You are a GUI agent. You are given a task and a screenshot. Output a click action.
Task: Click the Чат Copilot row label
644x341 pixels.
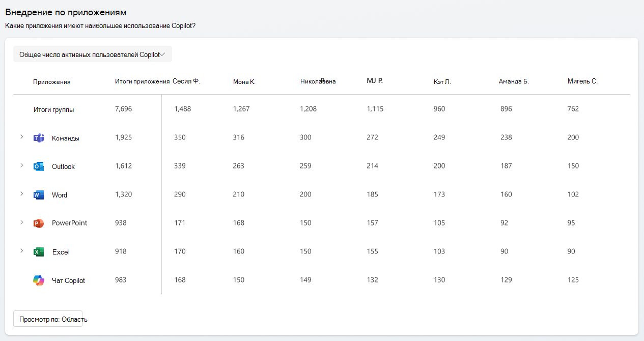point(69,280)
